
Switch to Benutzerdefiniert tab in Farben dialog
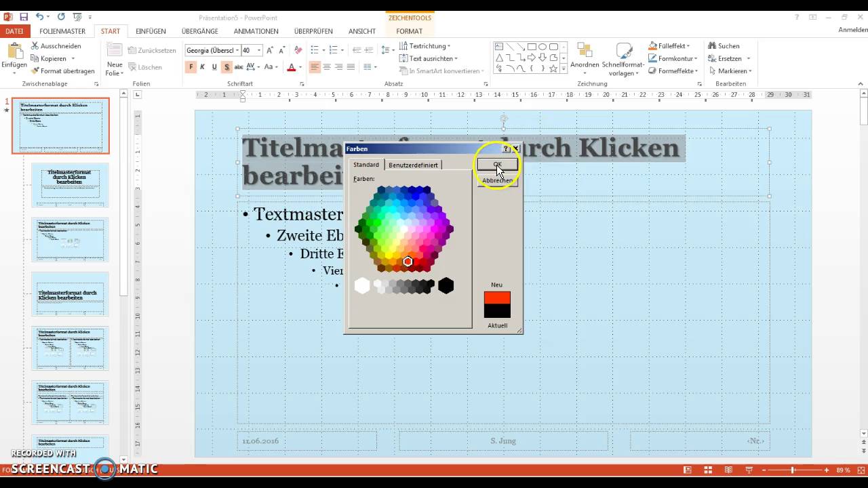click(x=413, y=165)
